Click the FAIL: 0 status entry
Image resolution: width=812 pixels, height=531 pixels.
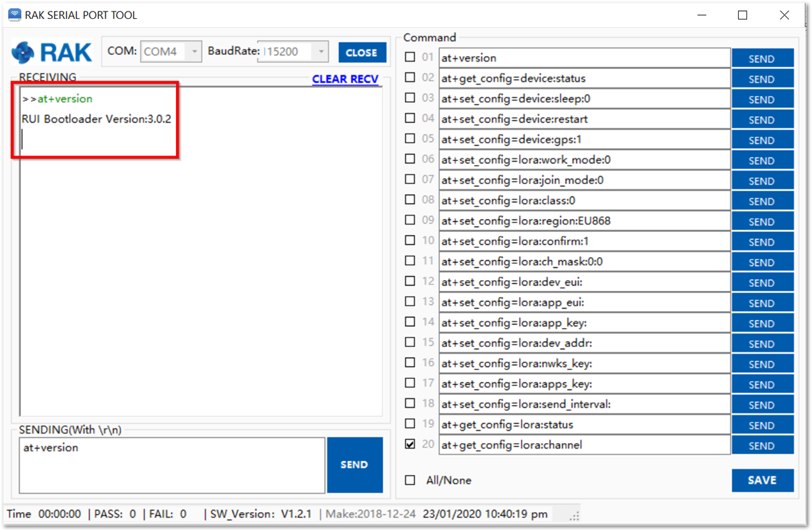(x=167, y=514)
